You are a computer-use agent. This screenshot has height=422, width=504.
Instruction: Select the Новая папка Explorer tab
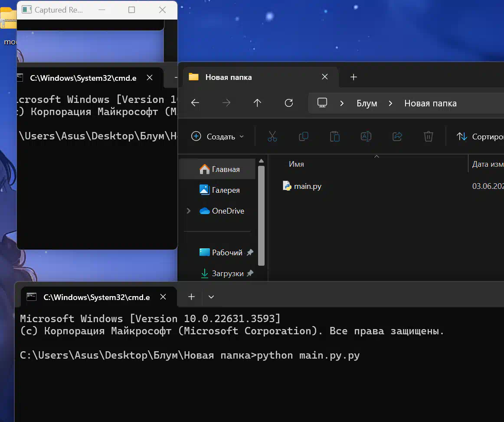261,77
